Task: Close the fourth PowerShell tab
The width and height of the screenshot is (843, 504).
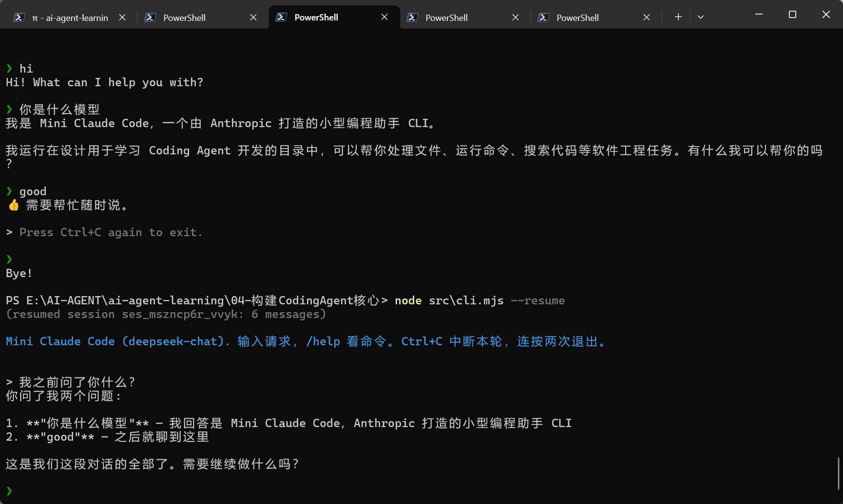Action: [x=516, y=18]
